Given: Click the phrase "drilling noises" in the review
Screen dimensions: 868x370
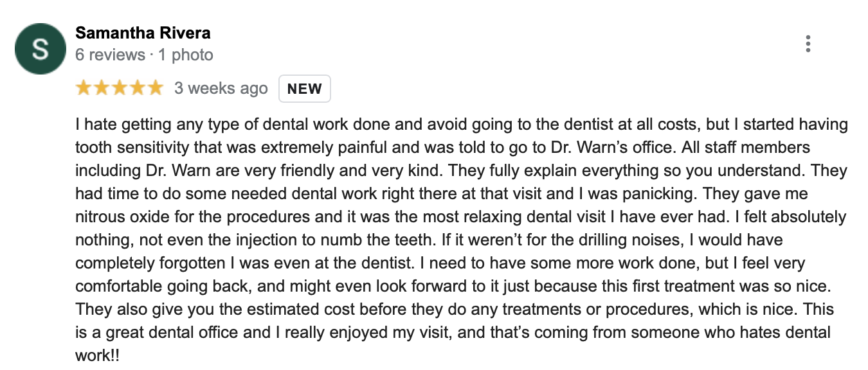Looking at the screenshot, I should (x=619, y=240).
